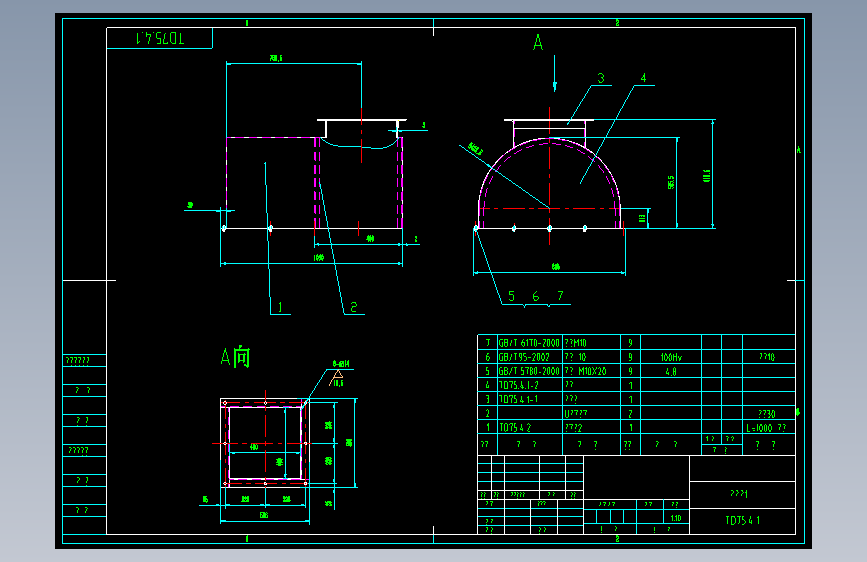Click the 'A向' view title
The height and width of the screenshot is (562, 867).
(x=236, y=357)
